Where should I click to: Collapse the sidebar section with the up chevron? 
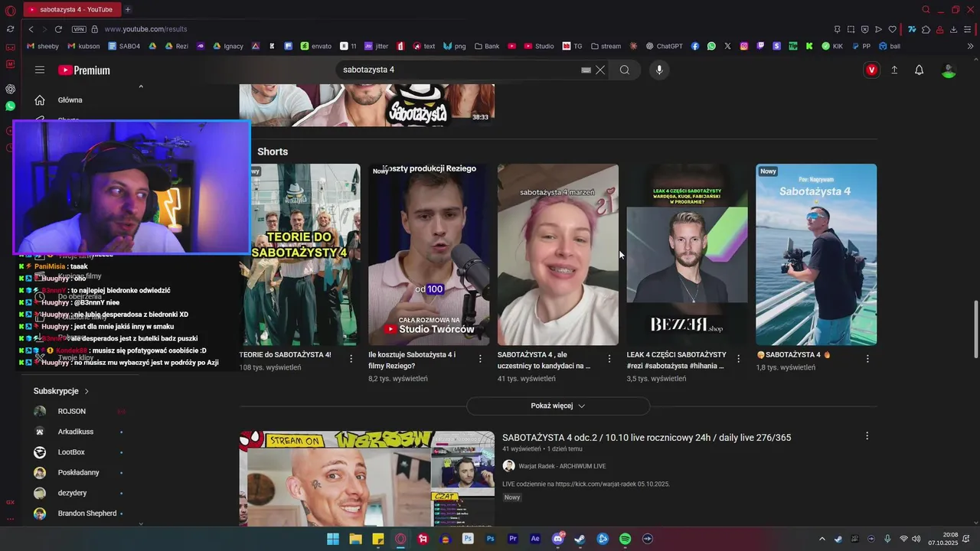[141, 86]
